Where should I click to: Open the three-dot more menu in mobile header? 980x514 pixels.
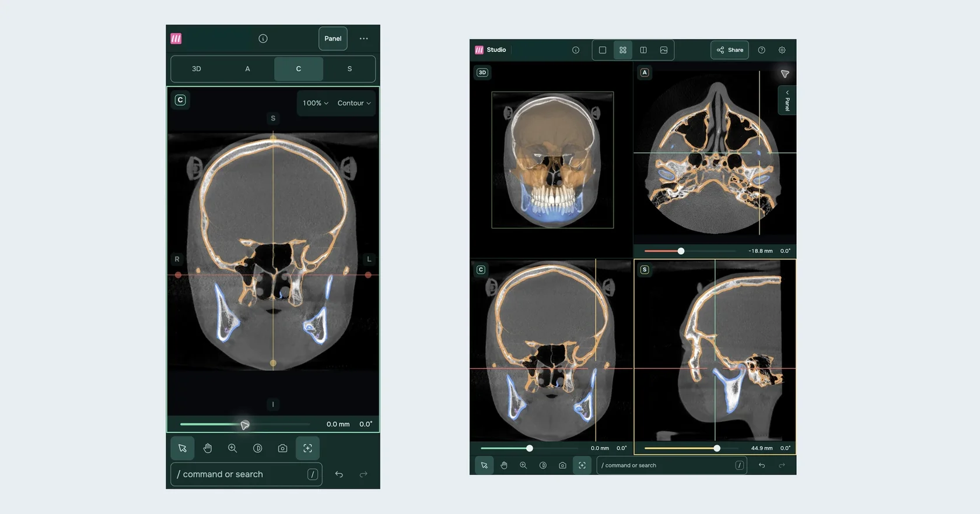(x=363, y=38)
